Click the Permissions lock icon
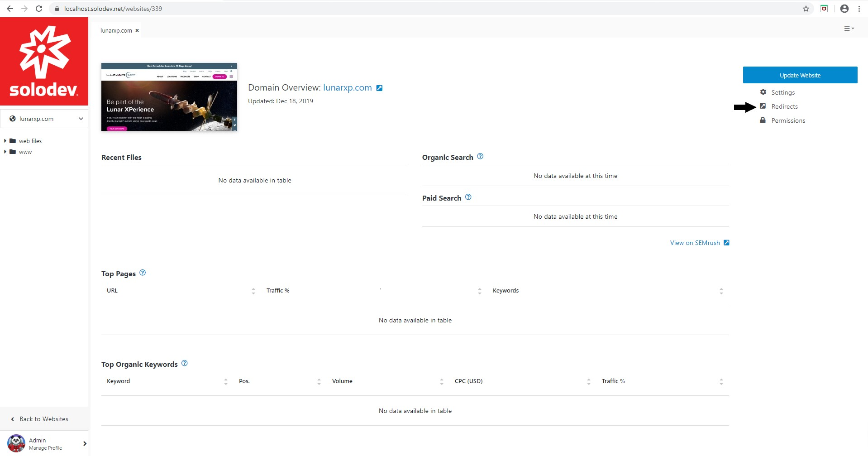The width and height of the screenshot is (868, 456). coord(763,120)
